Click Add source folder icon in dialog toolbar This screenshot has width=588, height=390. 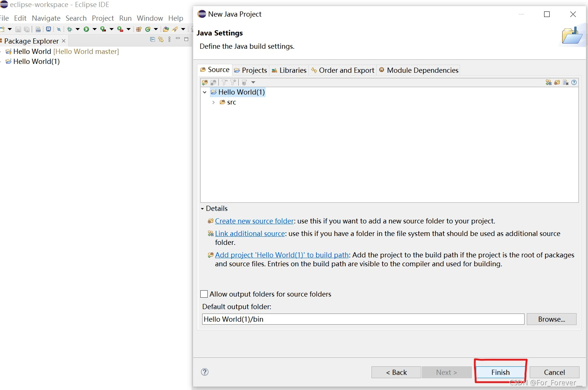(205, 82)
